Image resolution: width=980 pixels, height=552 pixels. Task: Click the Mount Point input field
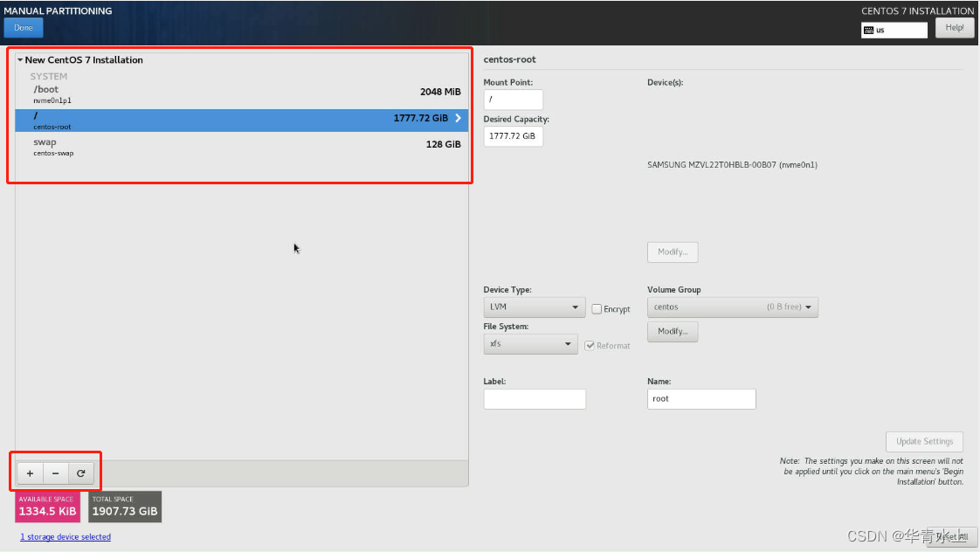513,100
